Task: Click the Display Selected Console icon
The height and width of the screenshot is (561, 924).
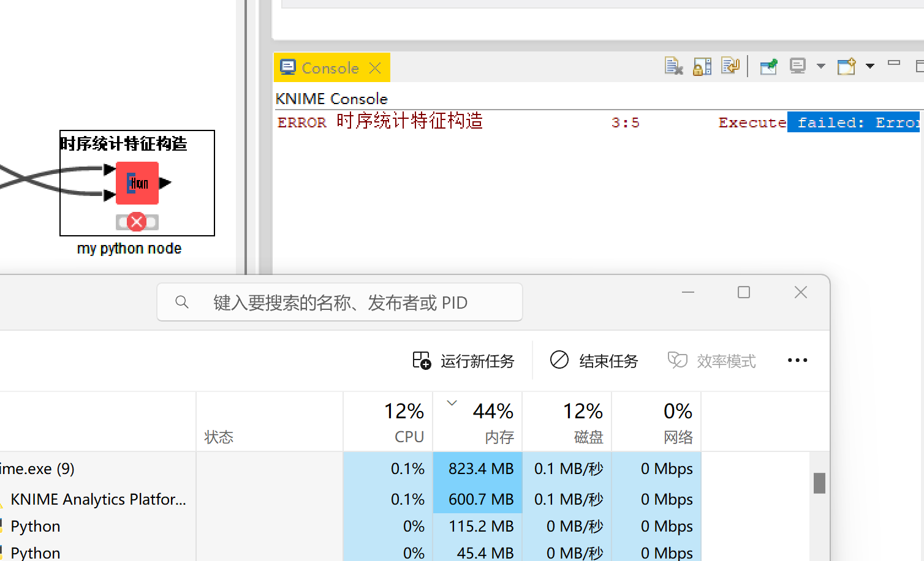Action: (x=798, y=66)
